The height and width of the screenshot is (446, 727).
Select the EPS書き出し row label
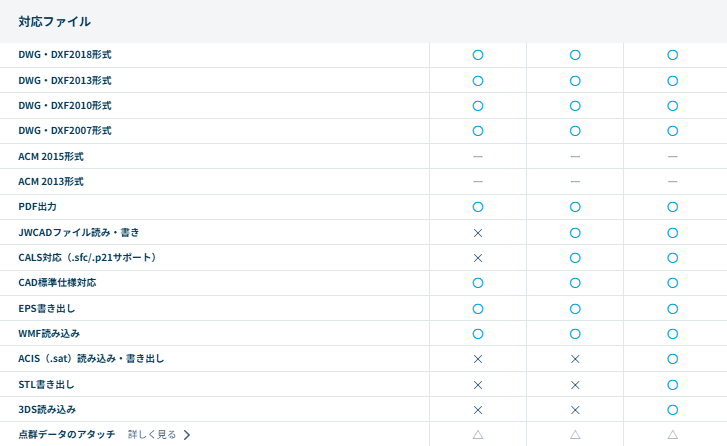[x=46, y=308]
